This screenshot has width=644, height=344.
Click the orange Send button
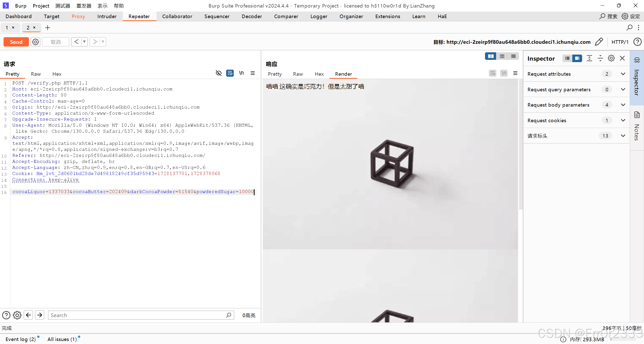click(x=16, y=42)
